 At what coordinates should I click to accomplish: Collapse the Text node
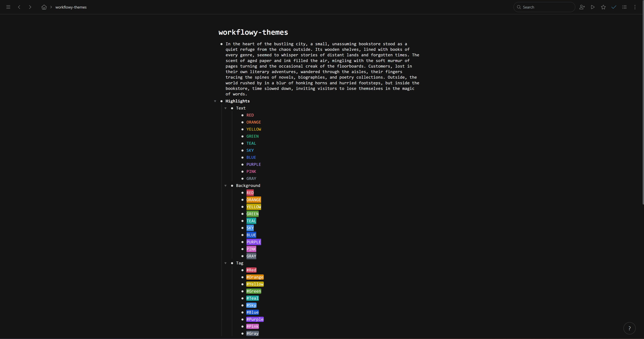[x=226, y=108]
